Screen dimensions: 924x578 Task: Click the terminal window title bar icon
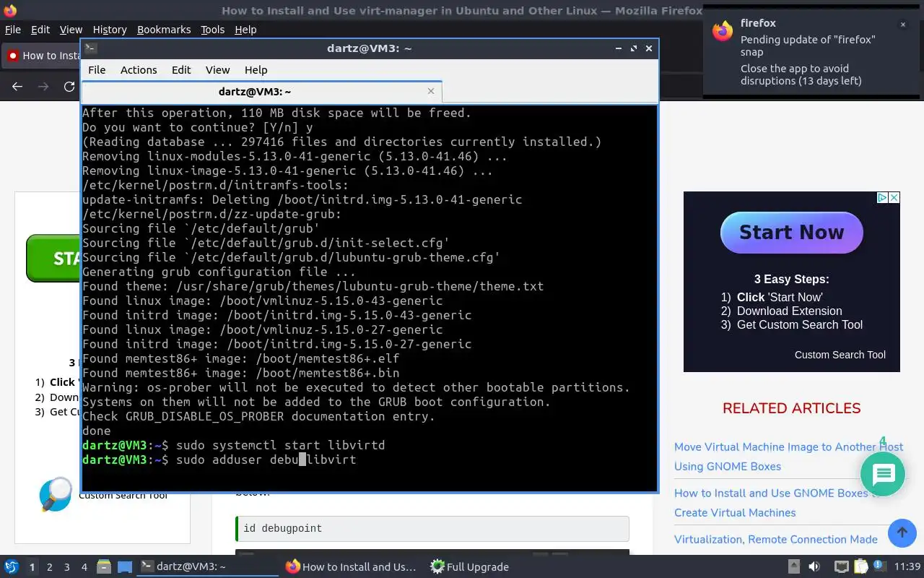coord(90,48)
